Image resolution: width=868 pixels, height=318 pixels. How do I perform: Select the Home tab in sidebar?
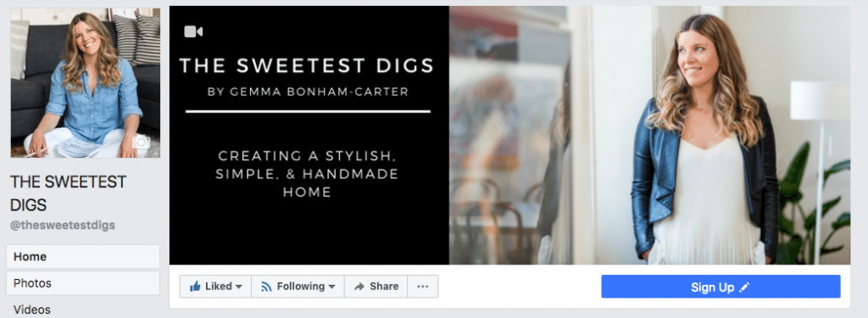tap(83, 257)
